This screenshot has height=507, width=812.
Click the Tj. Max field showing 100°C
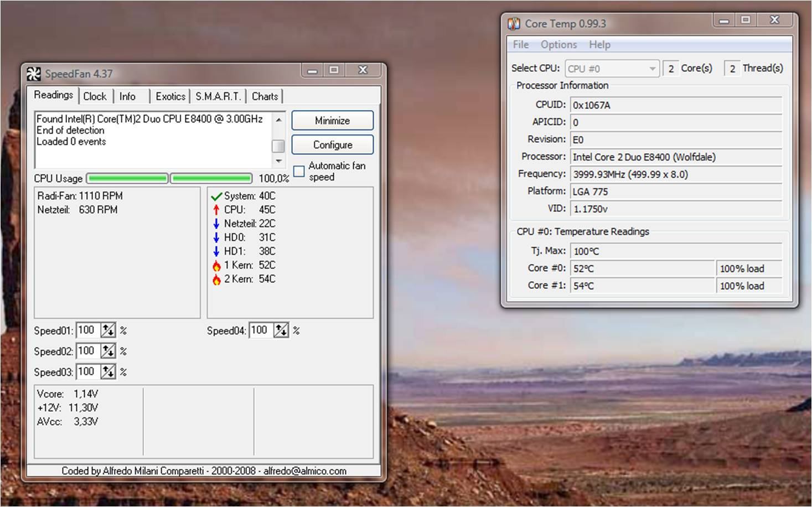[676, 251]
